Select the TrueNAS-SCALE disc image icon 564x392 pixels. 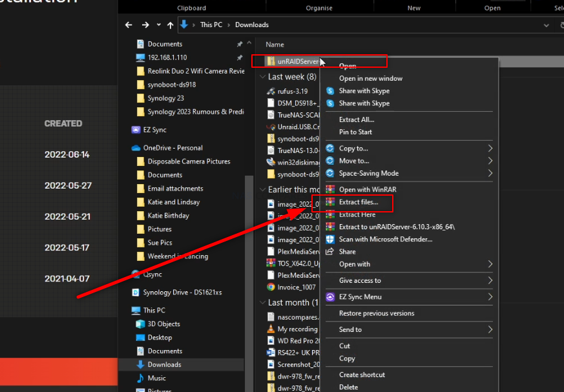tap(271, 115)
